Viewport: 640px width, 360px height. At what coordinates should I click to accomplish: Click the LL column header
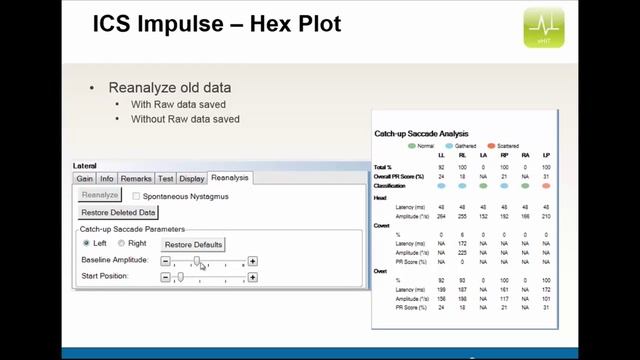tap(441, 156)
